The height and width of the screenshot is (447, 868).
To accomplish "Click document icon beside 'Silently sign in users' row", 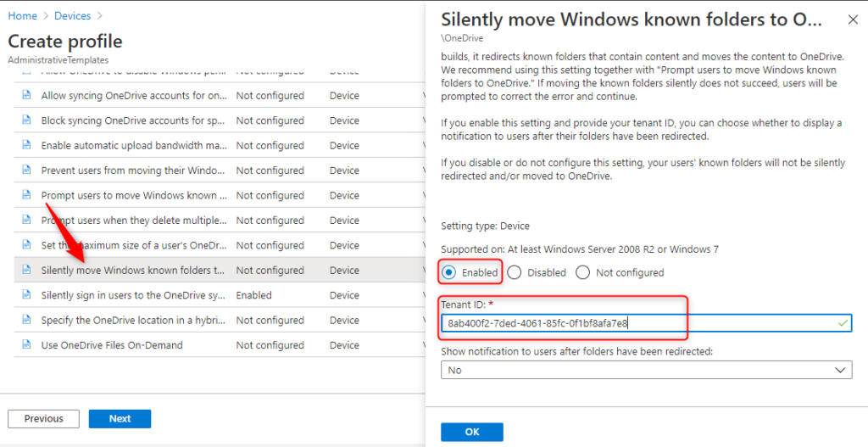I will (x=26, y=294).
